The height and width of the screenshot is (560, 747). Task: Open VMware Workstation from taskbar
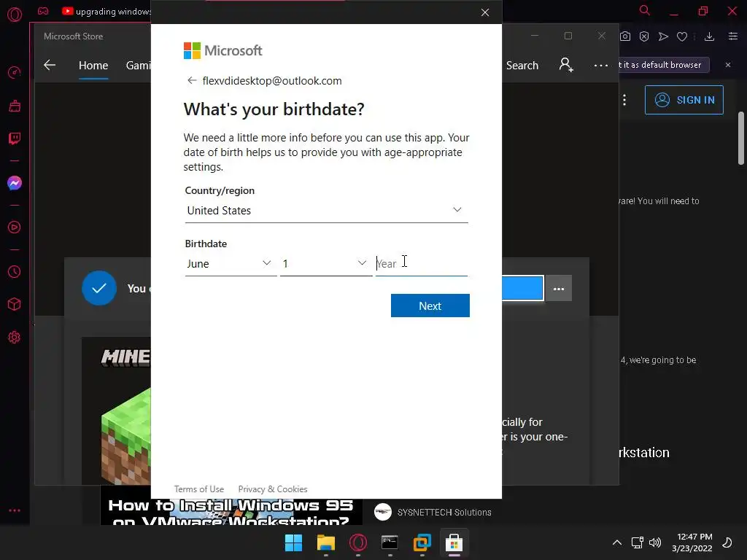(x=422, y=542)
